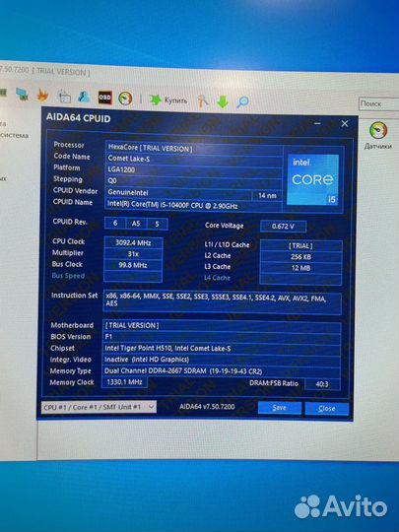Click the green star Buy icon

(x=155, y=100)
